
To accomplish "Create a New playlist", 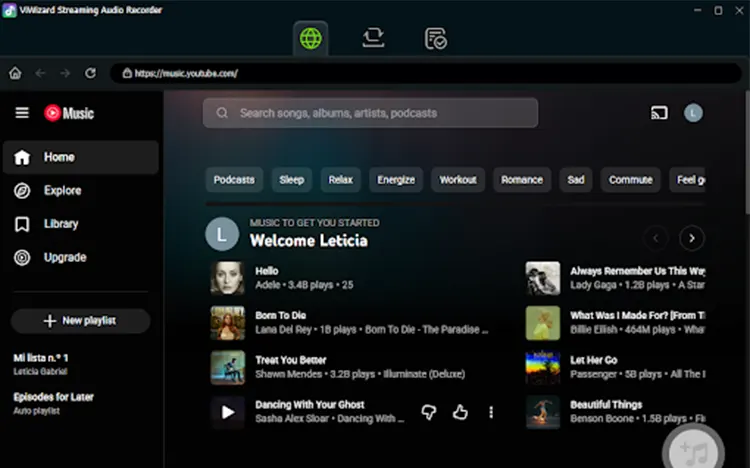I will point(80,321).
